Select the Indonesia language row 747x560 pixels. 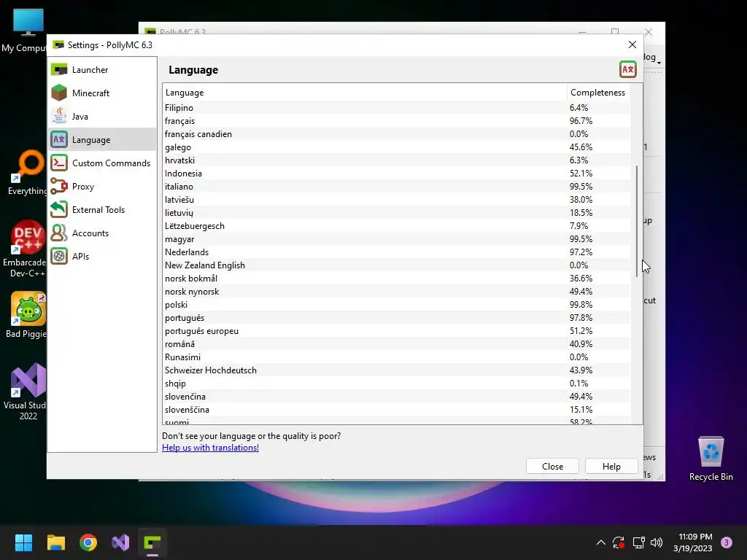[x=397, y=174]
